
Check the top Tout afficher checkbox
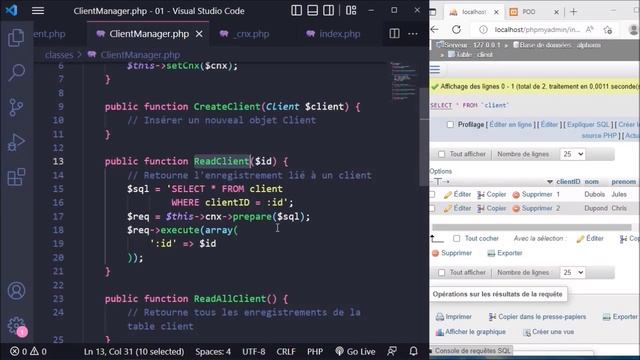click(x=442, y=154)
